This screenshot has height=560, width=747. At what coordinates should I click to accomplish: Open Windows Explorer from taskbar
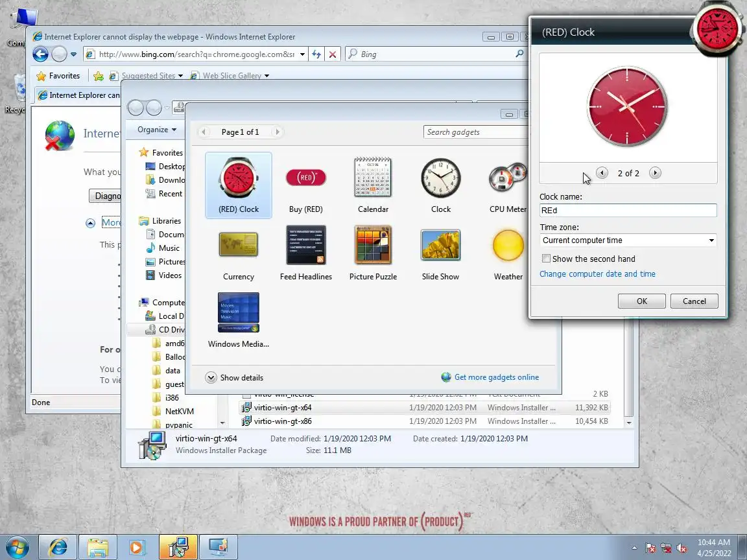pyautogui.click(x=98, y=548)
